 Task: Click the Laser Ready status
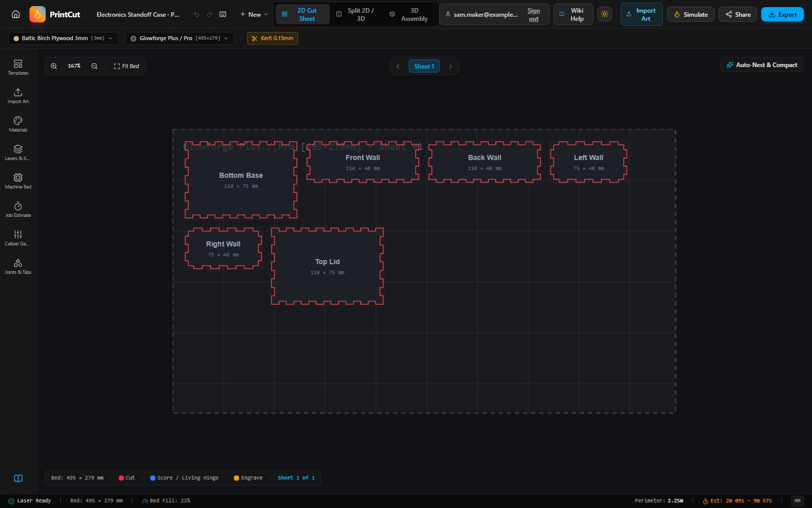pos(29,501)
